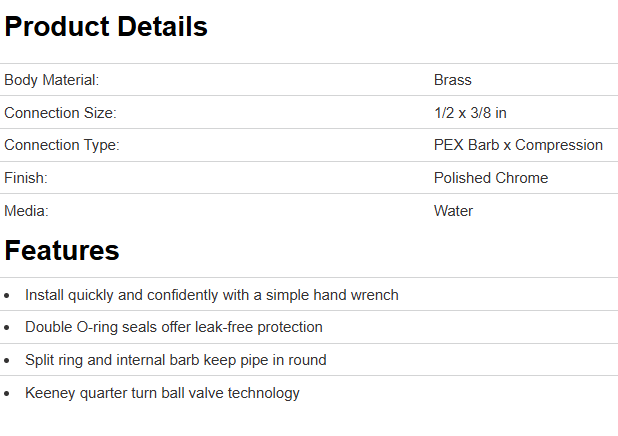Click the bullet beside Double O-ring feature
Viewport: 618px width, 436px height.
tap(8, 328)
